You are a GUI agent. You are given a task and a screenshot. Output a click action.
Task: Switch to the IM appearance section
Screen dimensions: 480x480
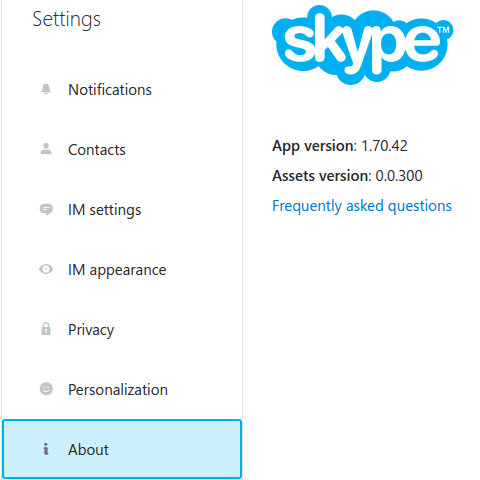click(x=122, y=270)
